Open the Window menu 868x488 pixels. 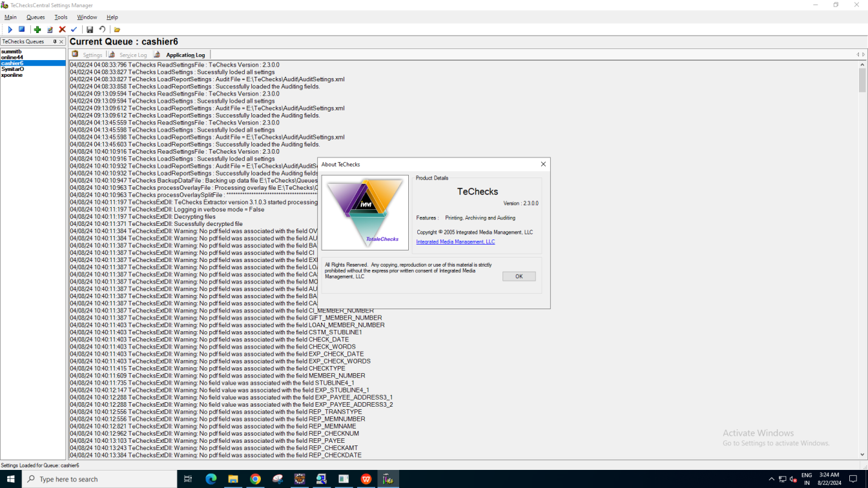click(87, 17)
